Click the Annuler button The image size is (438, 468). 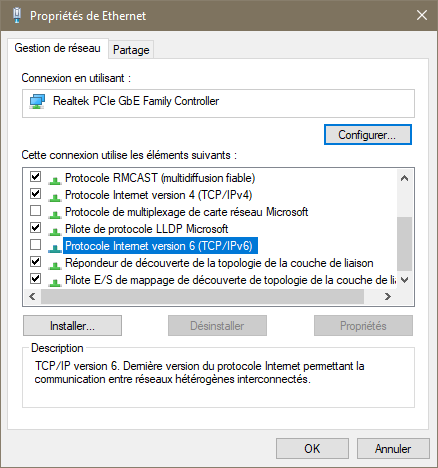393,449
